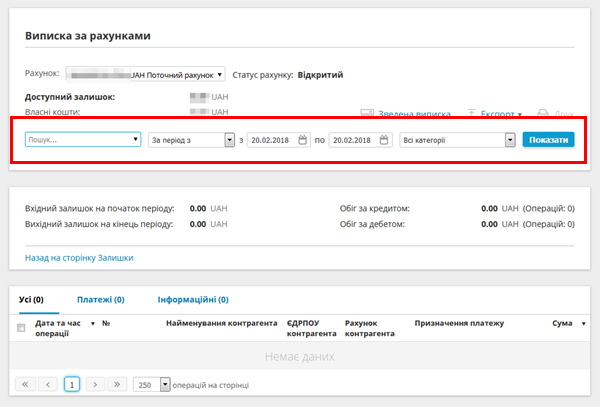Follow Назад на сторінку Залишки link
The height and width of the screenshot is (407, 600).
79,258
